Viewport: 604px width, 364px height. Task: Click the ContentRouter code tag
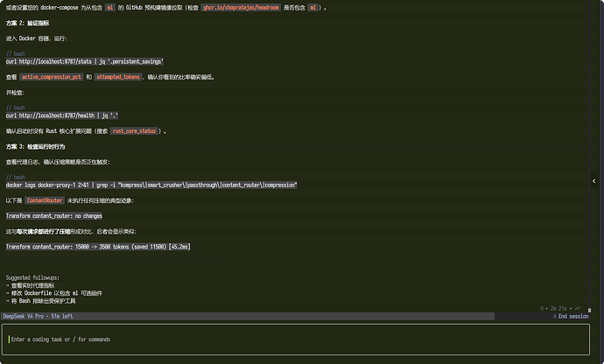[x=45, y=200]
